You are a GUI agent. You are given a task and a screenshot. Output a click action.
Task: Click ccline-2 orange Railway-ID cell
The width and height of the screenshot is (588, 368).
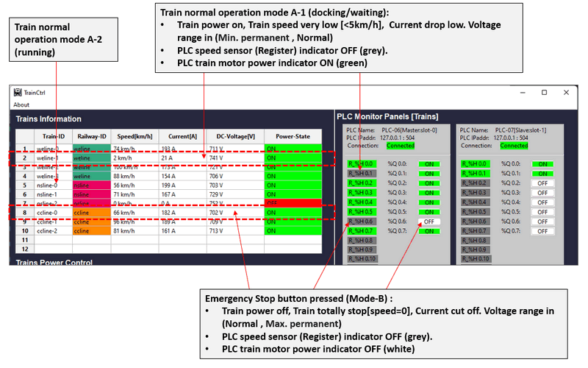tap(92, 231)
